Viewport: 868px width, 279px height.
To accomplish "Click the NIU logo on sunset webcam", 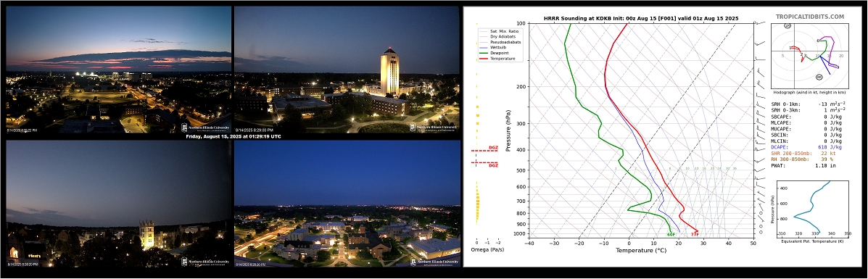I will pos(205,128).
